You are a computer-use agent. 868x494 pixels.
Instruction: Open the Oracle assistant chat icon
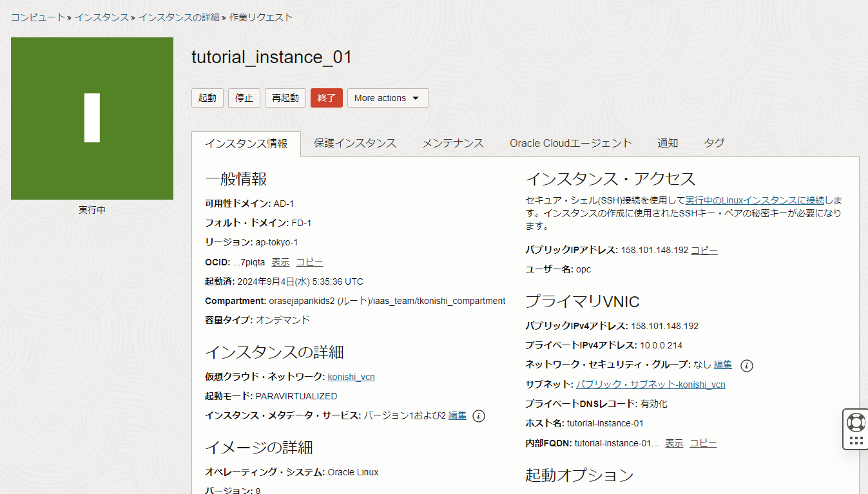855,423
